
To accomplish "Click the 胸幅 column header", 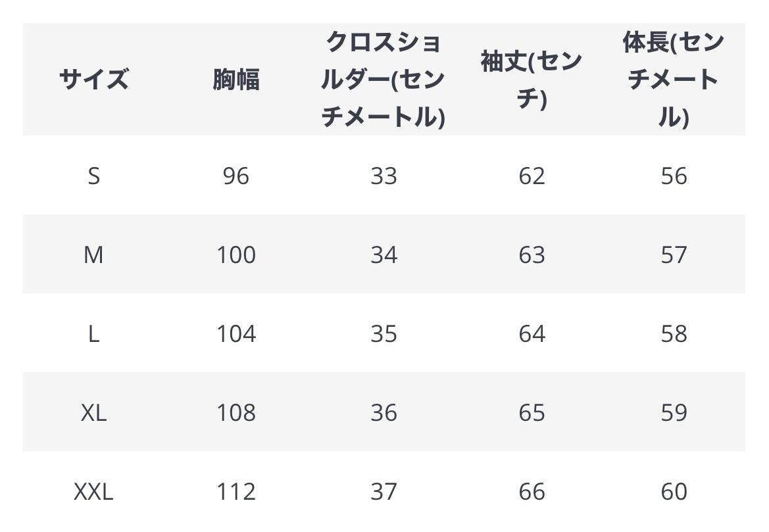I will [236, 80].
